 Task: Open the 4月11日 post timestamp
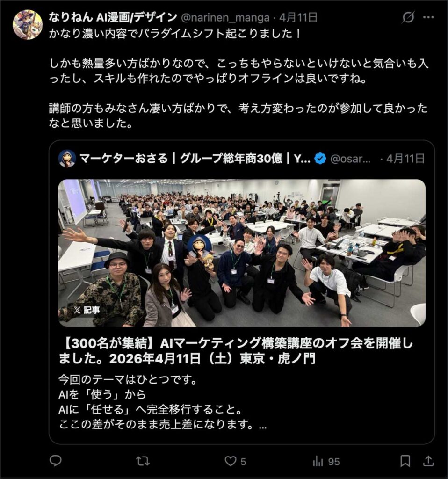click(x=298, y=17)
